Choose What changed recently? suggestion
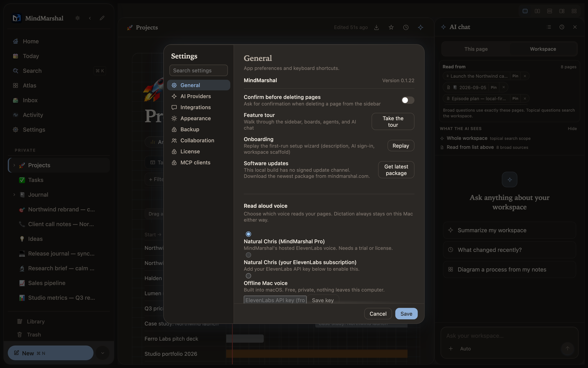588x368 pixels. point(509,250)
